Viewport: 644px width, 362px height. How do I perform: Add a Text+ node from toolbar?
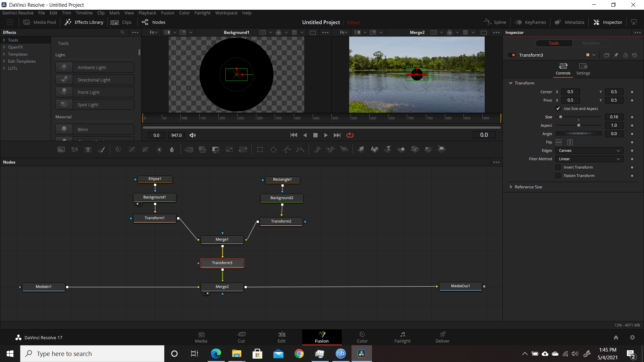pos(88,149)
